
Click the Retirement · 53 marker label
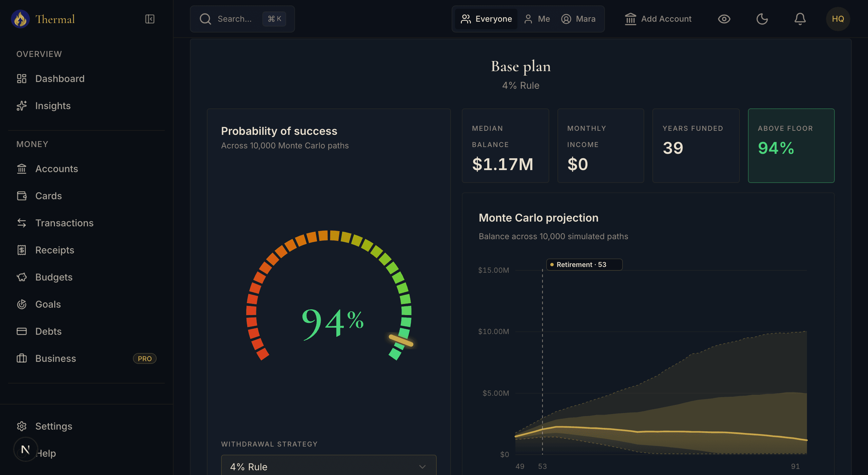tap(584, 265)
